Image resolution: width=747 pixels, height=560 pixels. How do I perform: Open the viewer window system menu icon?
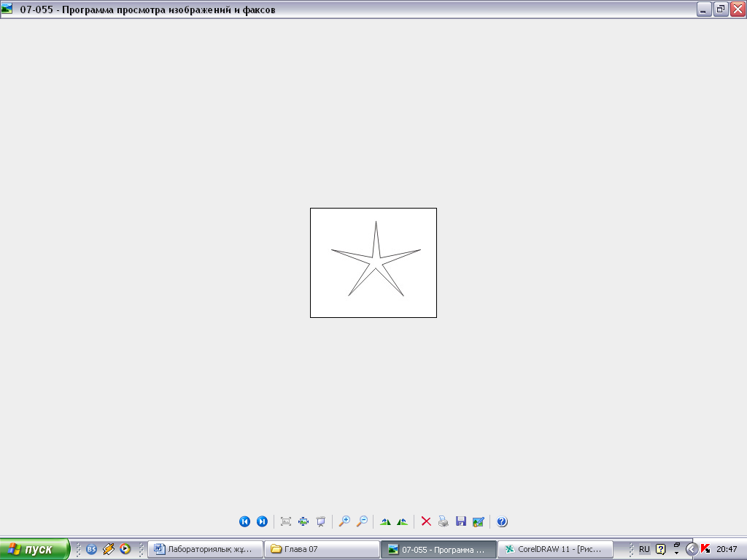pos(7,9)
